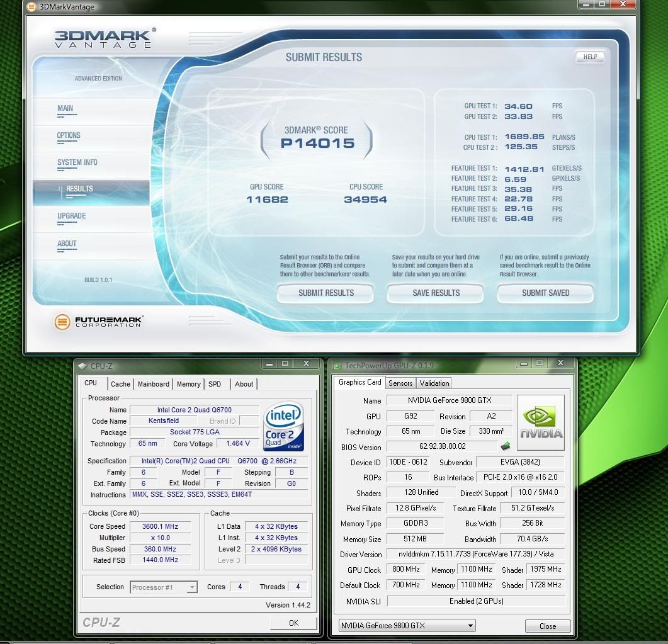
Task: Click the Shader clock field 1975 MHz
Action: (x=545, y=570)
